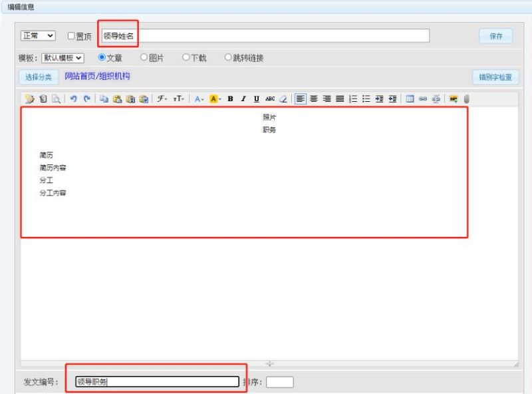
Task: Insert a table into the editor
Action: click(x=410, y=98)
